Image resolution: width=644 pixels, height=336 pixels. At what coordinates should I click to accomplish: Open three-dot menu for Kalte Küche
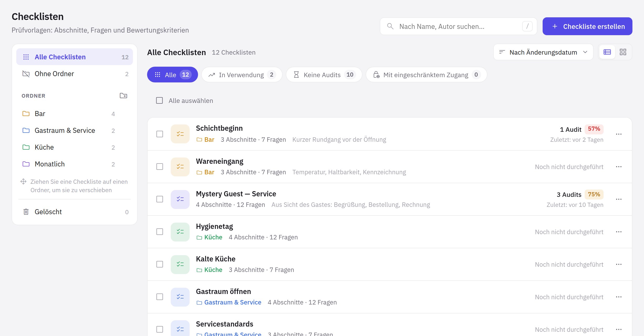[x=619, y=264]
